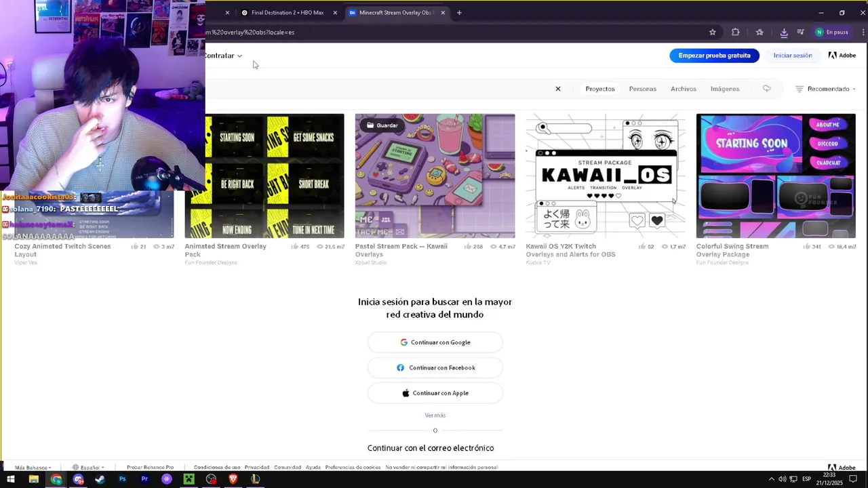868x488 pixels.
Task: Click the feedback bubble icon beside Imágenes
Action: coord(766,89)
